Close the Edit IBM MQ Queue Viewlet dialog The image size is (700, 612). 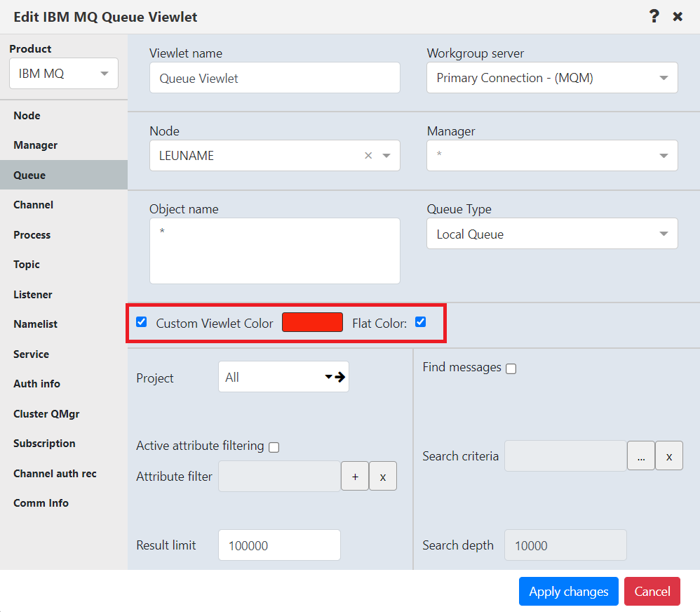pos(678,17)
